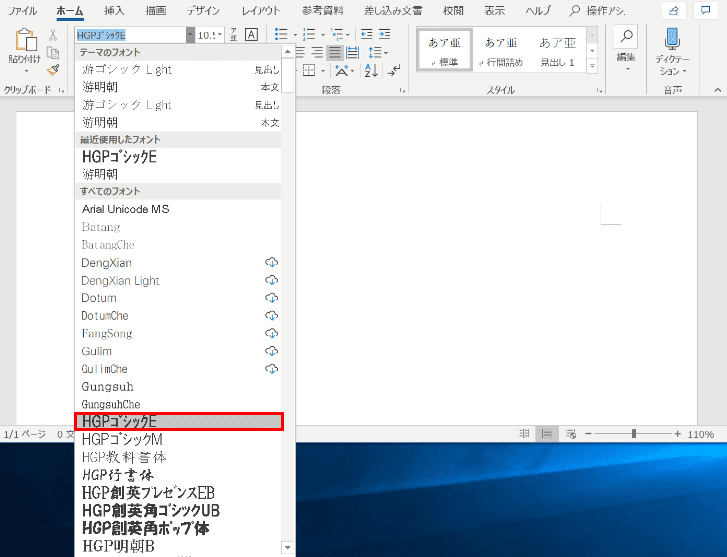Select the Format Painter brush
The image size is (727, 557).
click(x=53, y=70)
